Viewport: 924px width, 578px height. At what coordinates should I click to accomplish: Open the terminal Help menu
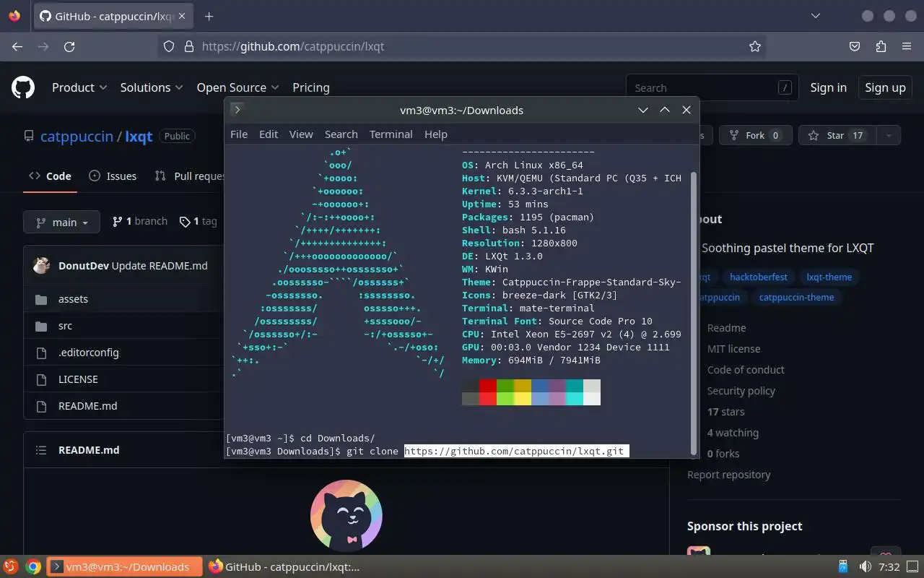pyautogui.click(x=436, y=134)
